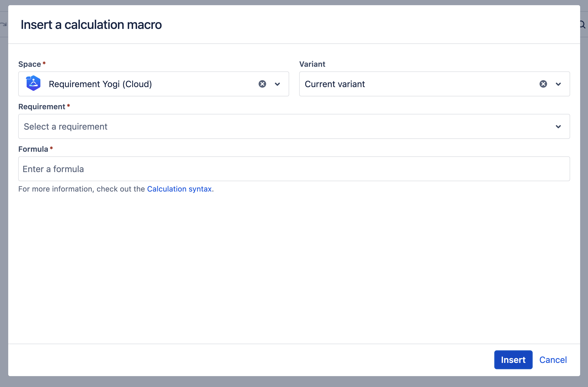Clear the selected Space with the X icon
Viewport: 588px width, 387px height.
pos(262,84)
